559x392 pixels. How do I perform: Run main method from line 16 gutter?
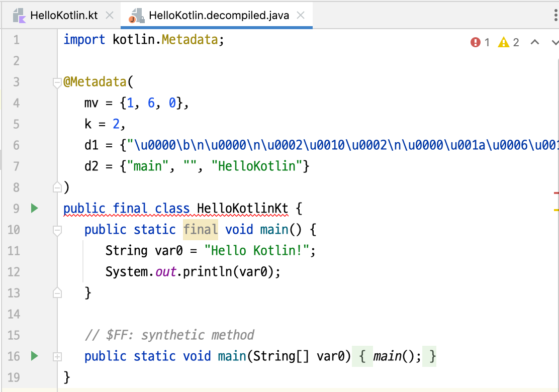[34, 356]
